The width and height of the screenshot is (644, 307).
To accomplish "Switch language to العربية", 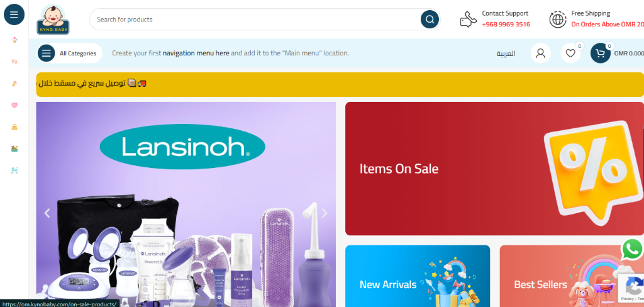I will [x=506, y=53].
